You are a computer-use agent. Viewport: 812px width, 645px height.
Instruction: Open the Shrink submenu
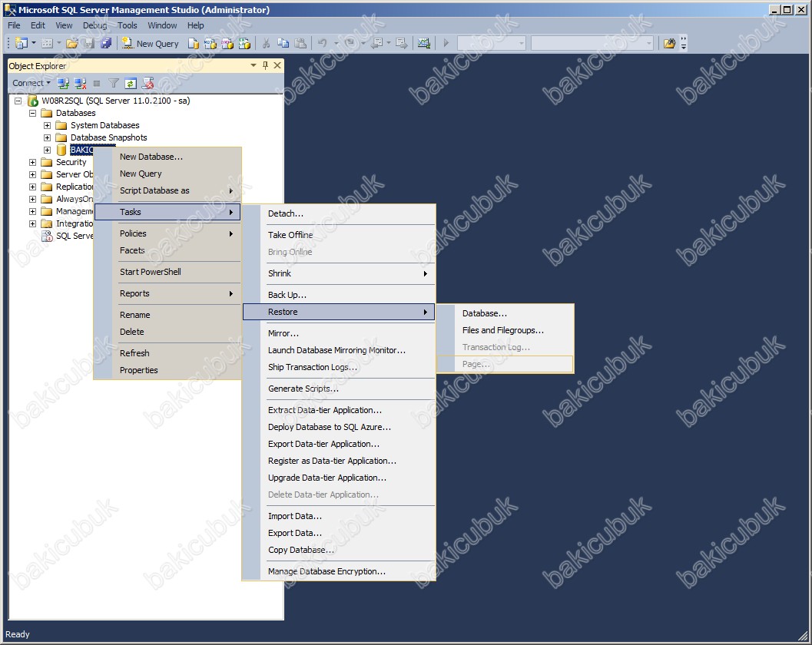click(x=340, y=273)
